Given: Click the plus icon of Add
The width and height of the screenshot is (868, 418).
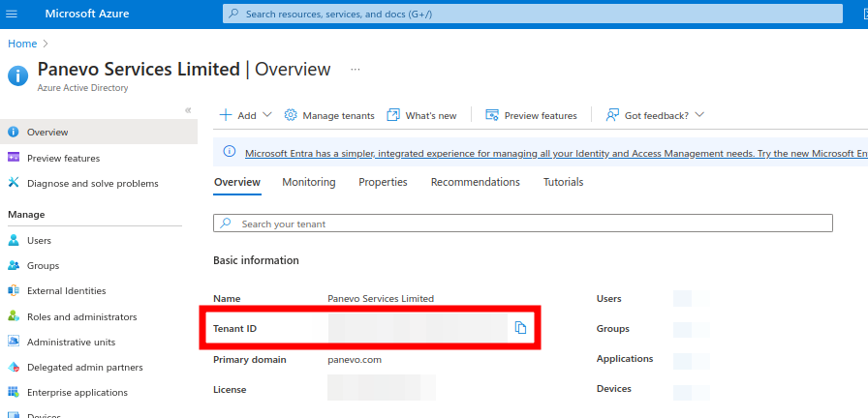Looking at the screenshot, I should (x=226, y=115).
